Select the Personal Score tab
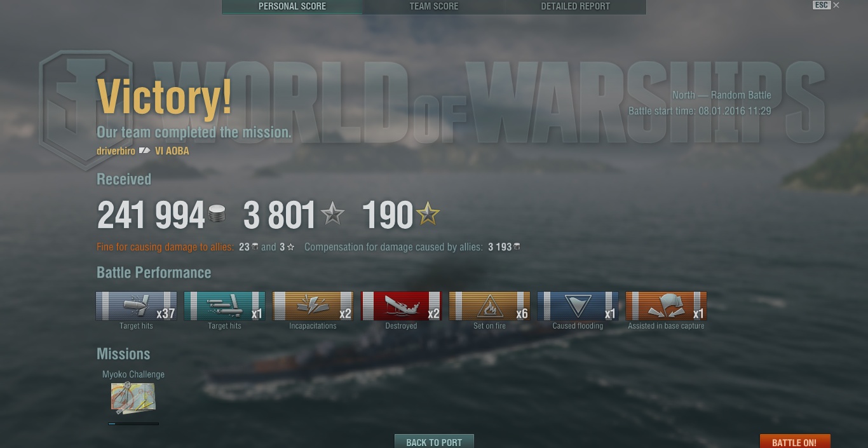Viewport: 868px width, 448px height. click(292, 7)
